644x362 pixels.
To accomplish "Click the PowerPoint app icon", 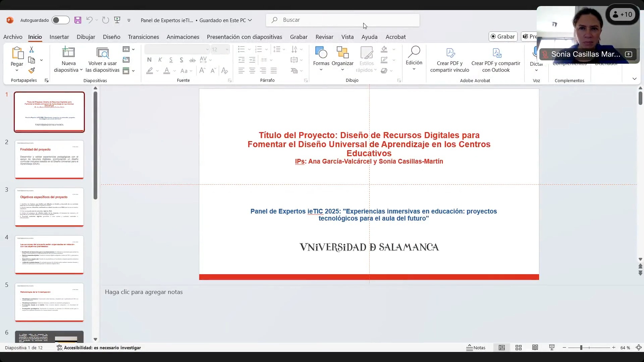I will pos(10,20).
